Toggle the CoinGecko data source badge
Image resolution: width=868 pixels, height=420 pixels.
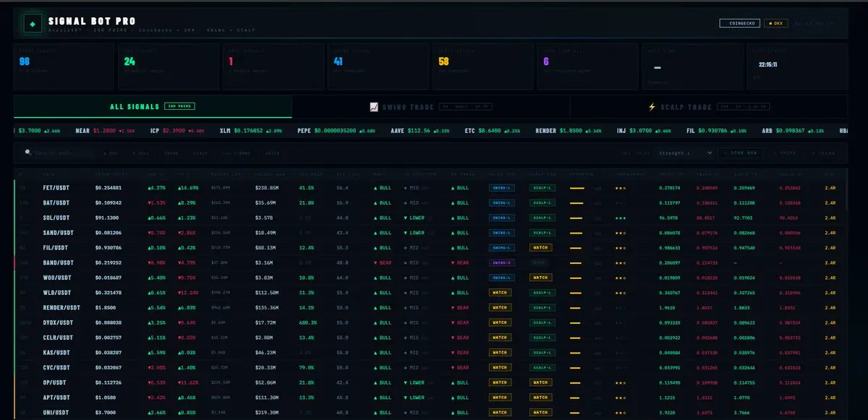pos(739,23)
